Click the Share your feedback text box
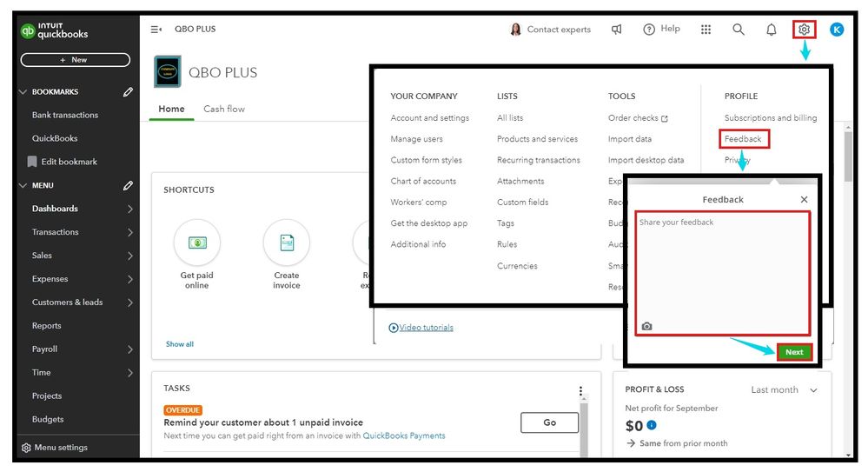 [x=723, y=273]
